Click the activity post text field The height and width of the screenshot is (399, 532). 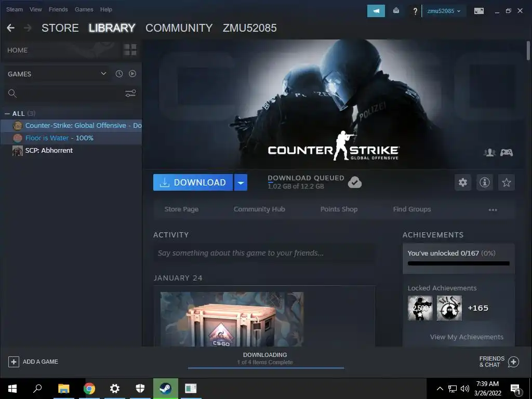pos(264,253)
